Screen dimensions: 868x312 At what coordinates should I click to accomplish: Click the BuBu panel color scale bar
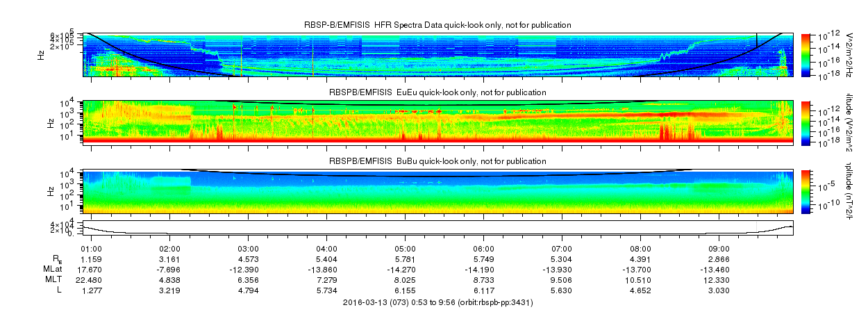806,190
